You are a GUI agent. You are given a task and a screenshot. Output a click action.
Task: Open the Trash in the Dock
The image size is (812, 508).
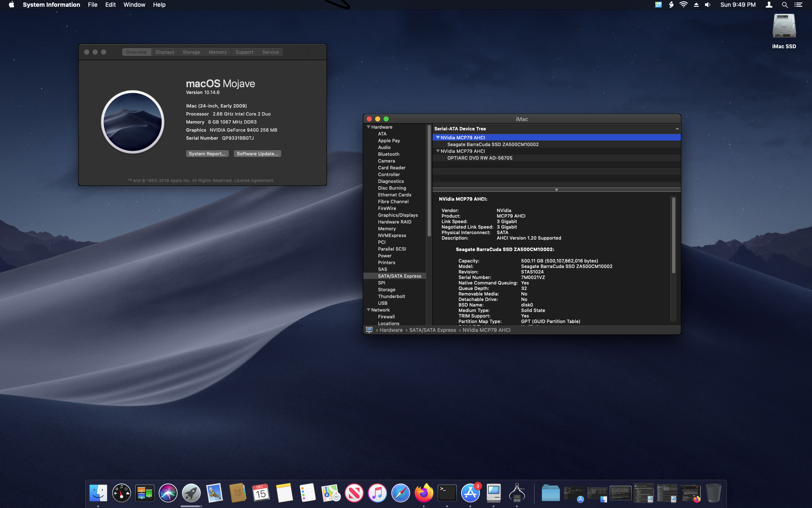point(713,493)
